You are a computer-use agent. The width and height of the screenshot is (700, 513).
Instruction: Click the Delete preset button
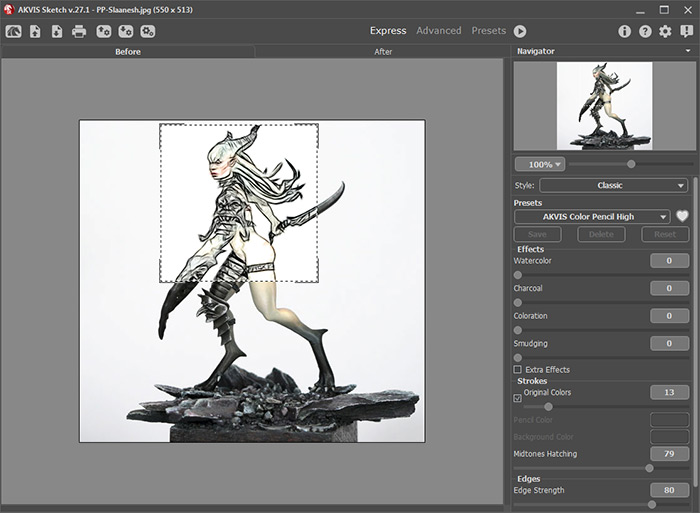pyautogui.click(x=601, y=234)
